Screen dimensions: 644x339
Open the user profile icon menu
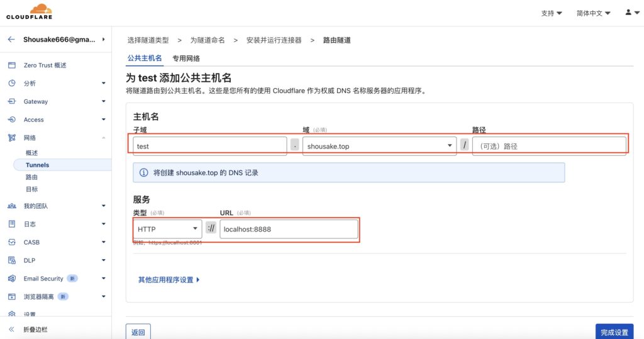click(632, 13)
